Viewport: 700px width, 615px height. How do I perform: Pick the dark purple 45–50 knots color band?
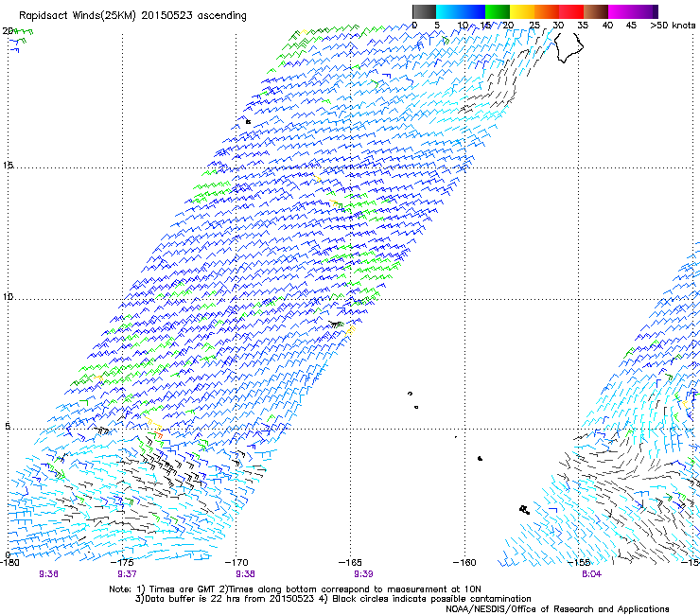[645, 11]
